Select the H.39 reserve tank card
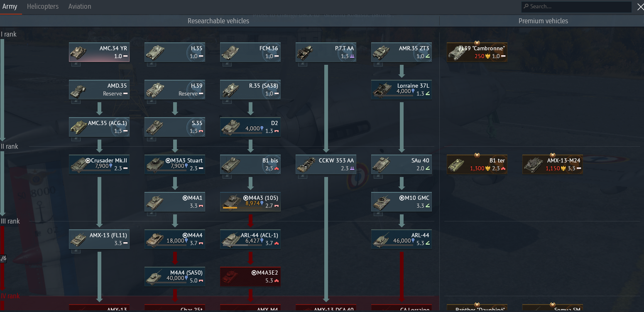This screenshot has width=644, height=312. 175,90
